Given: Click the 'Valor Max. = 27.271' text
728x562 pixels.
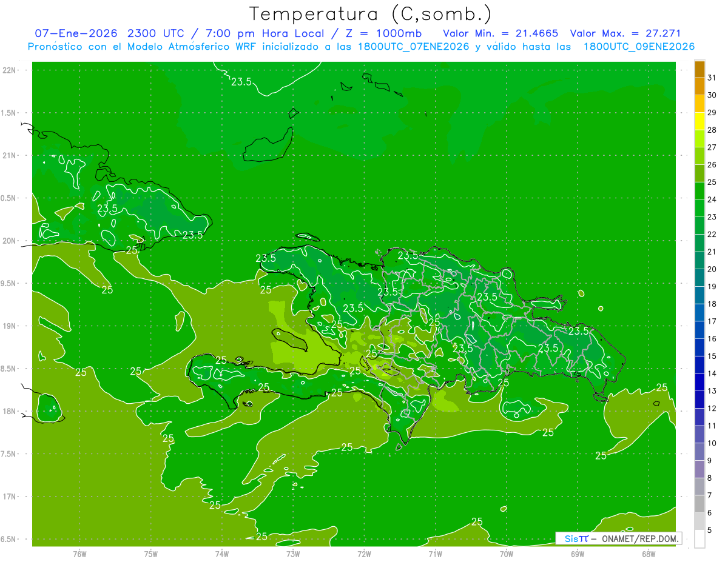Looking at the screenshot, I should coord(625,33).
